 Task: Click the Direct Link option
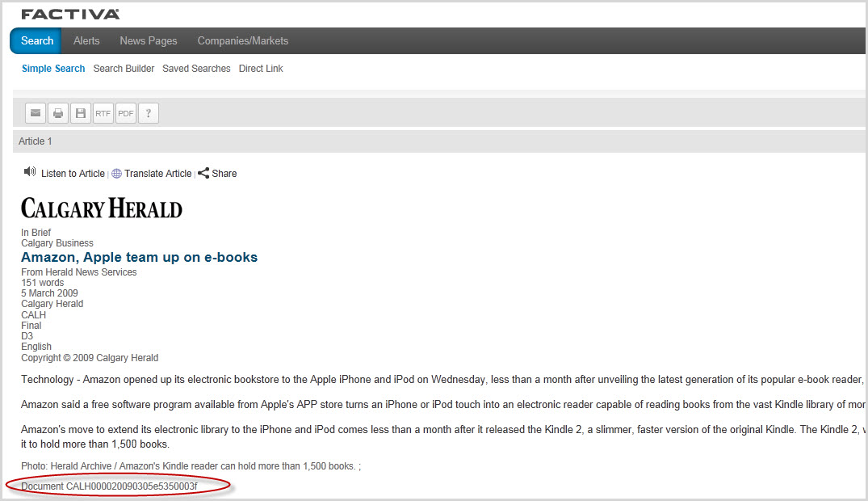[x=261, y=69]
